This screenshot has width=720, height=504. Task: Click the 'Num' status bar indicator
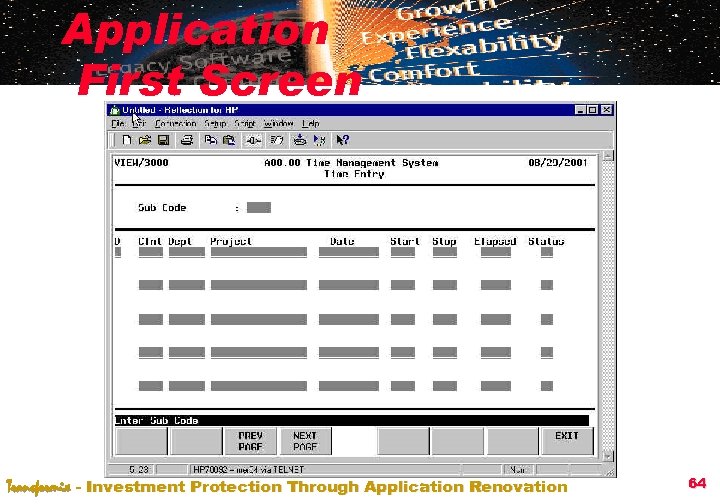point(518,470)
